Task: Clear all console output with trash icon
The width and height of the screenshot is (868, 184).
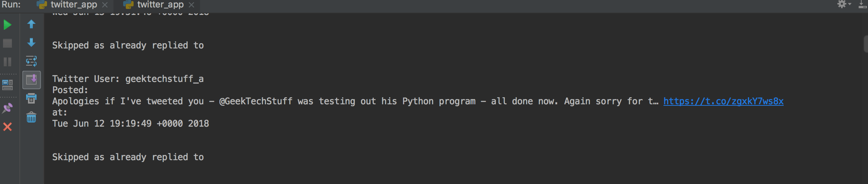Action: click(31, 118)
